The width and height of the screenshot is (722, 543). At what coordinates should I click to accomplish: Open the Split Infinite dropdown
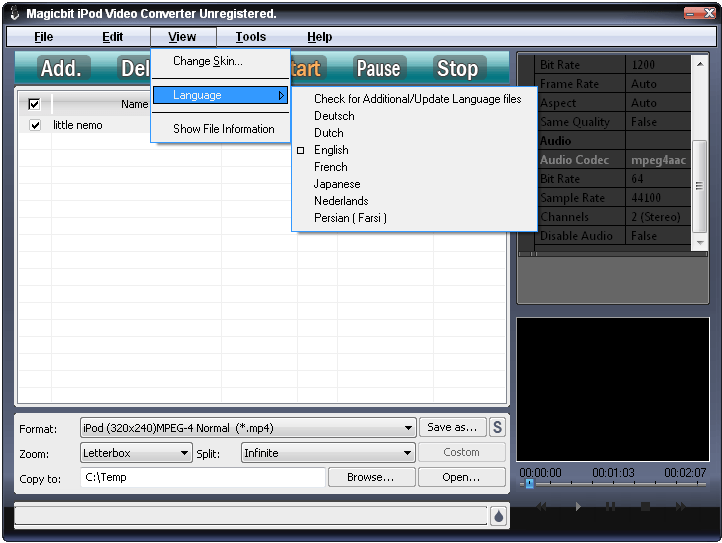click(x=407, y=453)
